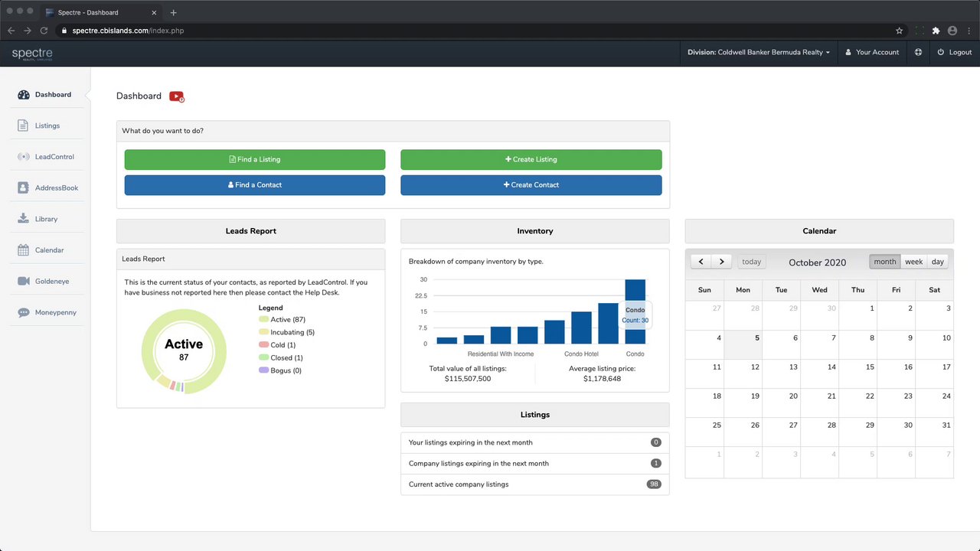The height and width of the screenshot is (551, 980).
Task: Select the month calendar view
Action: coord(885,262)
